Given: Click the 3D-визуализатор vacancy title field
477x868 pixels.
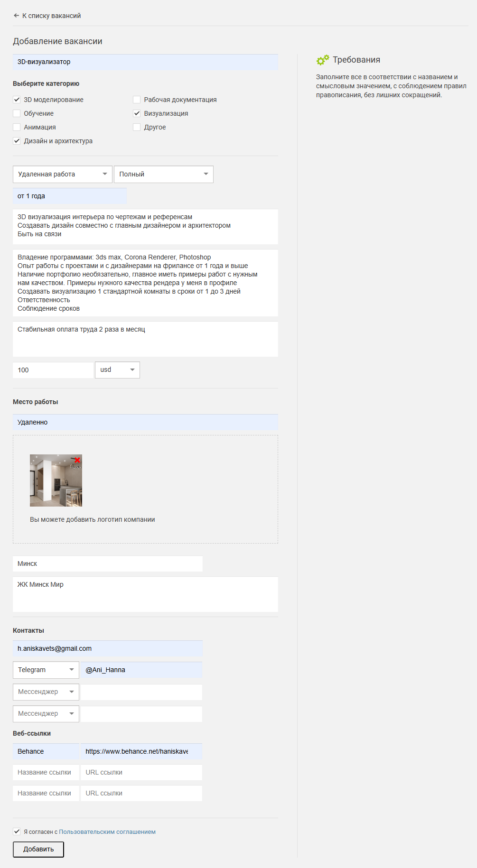Looking at the screenshot, I should tap(145, 62).
